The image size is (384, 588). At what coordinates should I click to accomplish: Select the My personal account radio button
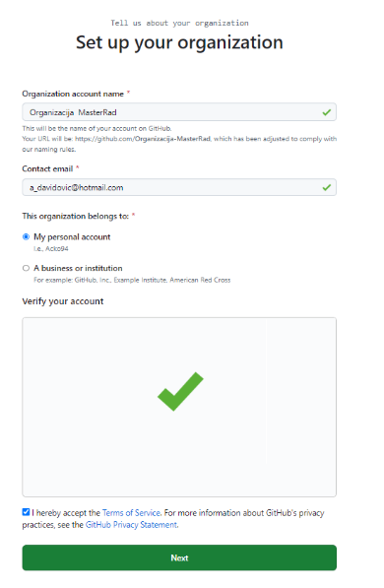coord(26,236)
